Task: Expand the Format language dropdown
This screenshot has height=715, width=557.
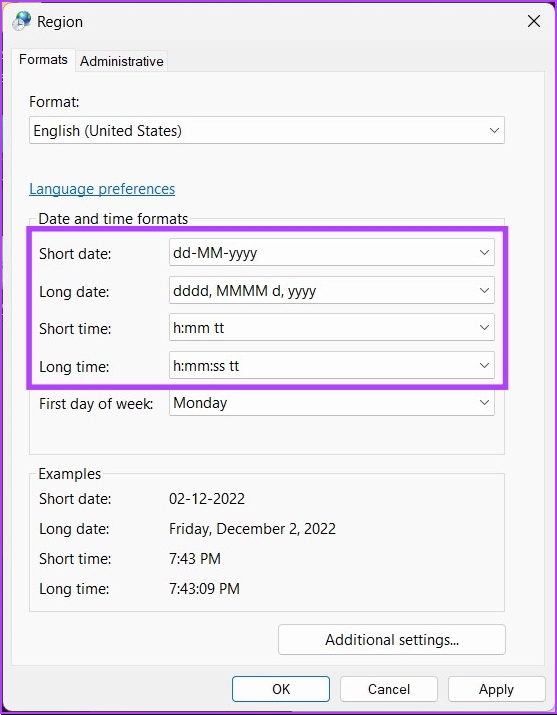Action: [267, 130]
